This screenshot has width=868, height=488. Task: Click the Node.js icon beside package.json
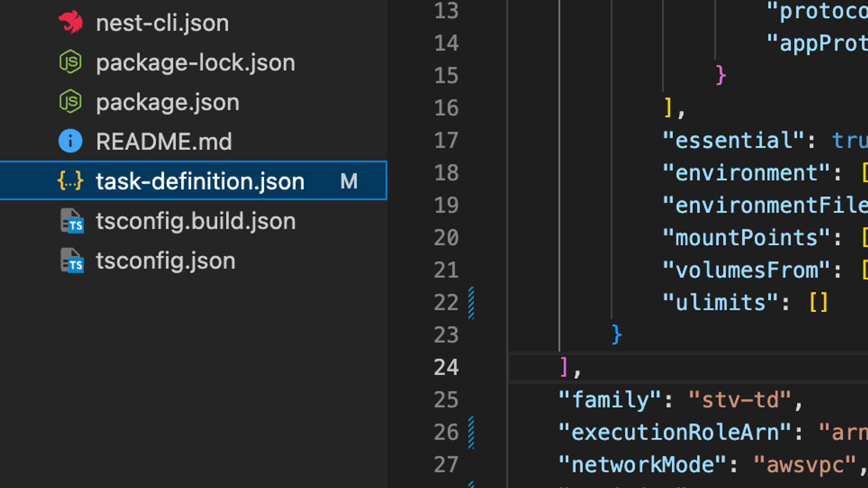[x=70, y=102]
